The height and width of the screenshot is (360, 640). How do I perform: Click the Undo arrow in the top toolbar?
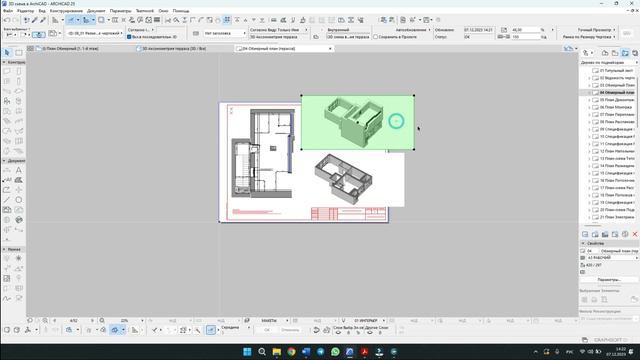[x=7, y=20]
